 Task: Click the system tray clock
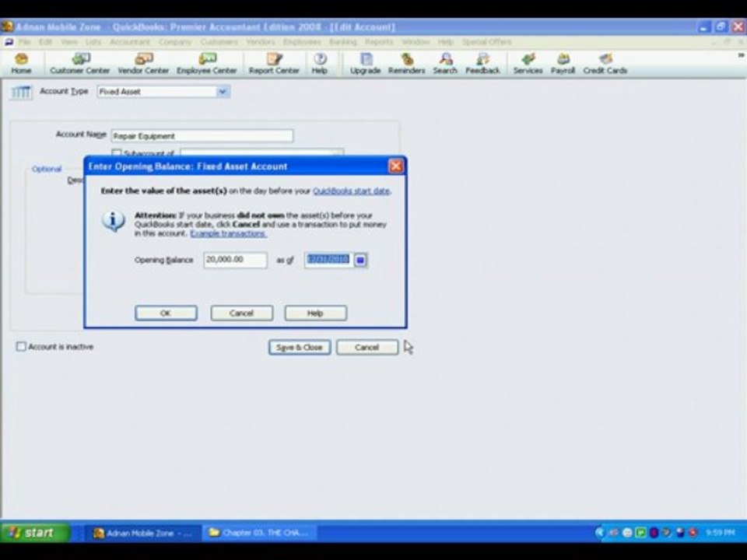(720, 533)
